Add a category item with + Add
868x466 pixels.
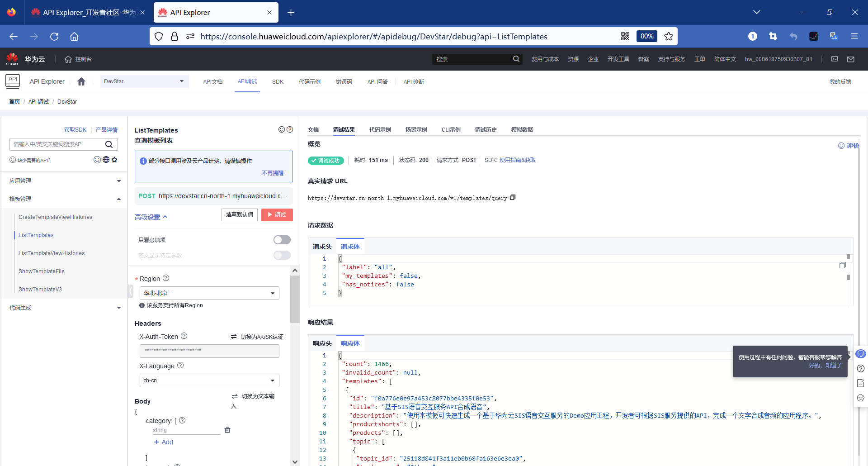coord(164,442)
